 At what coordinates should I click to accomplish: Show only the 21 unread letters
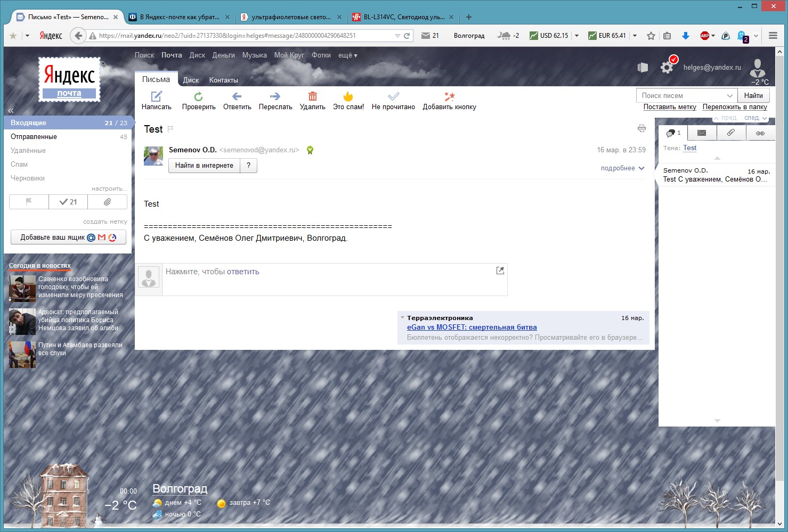point(68,202)
